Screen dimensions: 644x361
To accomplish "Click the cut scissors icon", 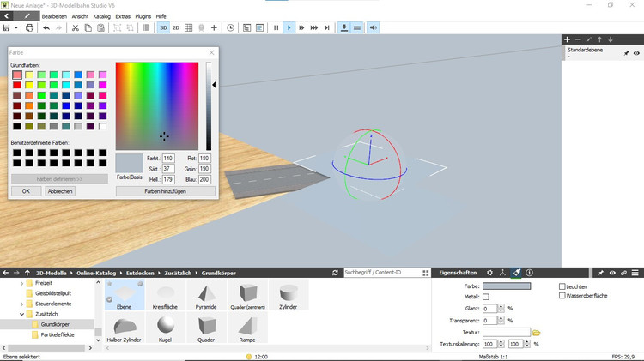I will coord(76,27).
